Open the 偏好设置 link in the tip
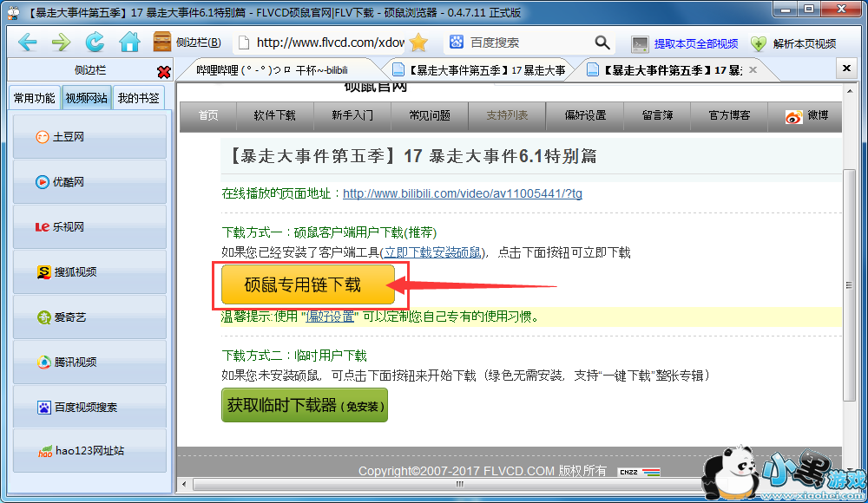The image size is (868, 503). pos(329,317)
